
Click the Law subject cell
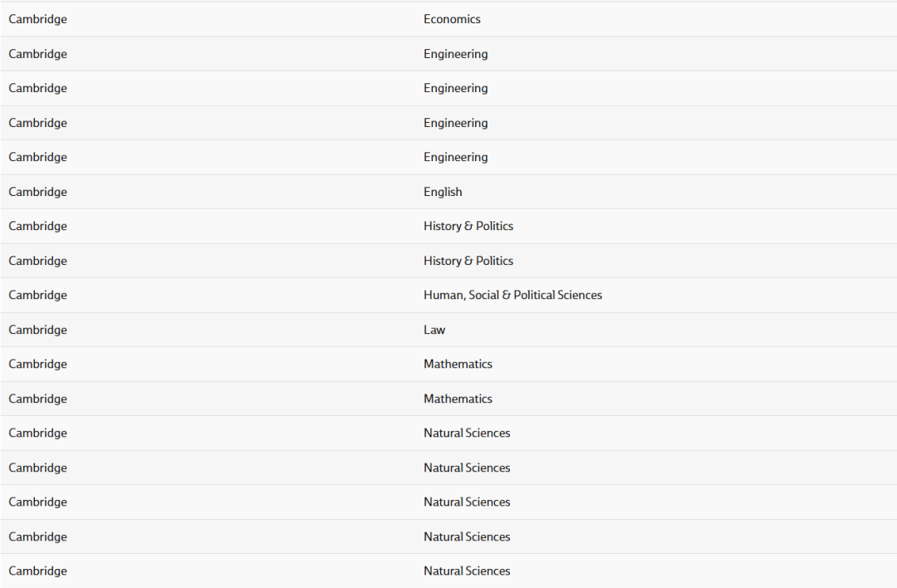coord(434,330)
